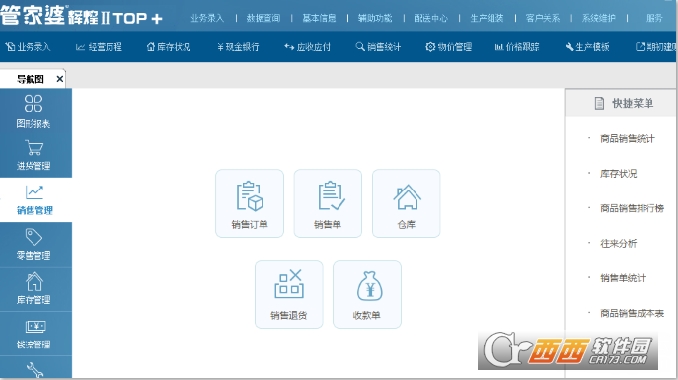The image size is (678, 380).
Task: Select 钱流管理 money sidebar item
Action: tap(34, 333)
